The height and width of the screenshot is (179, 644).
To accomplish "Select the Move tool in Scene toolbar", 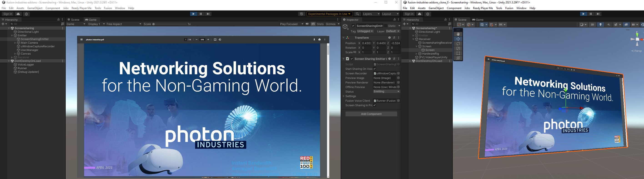I will click(x=458, y=39).
